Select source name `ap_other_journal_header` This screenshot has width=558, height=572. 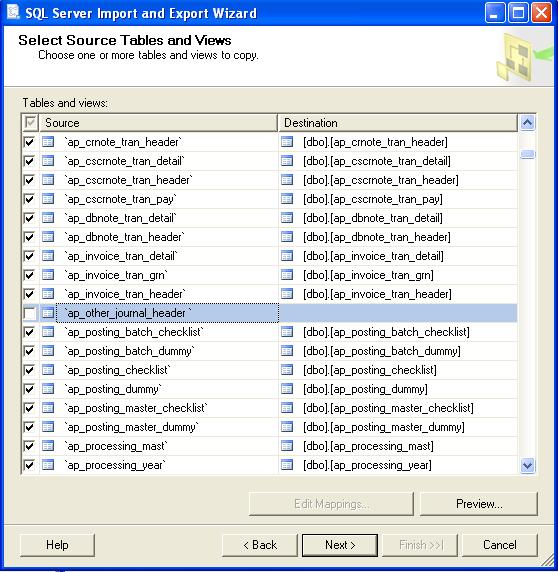pos(128,313)
